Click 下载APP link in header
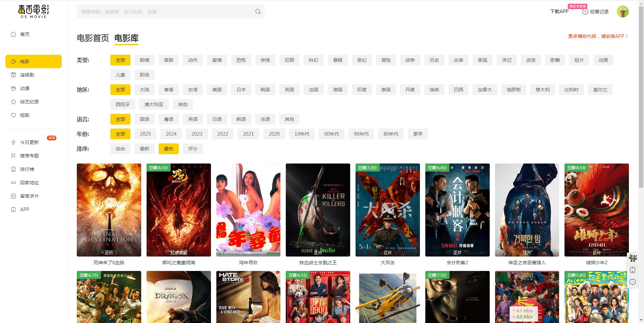 coord(559,11)
